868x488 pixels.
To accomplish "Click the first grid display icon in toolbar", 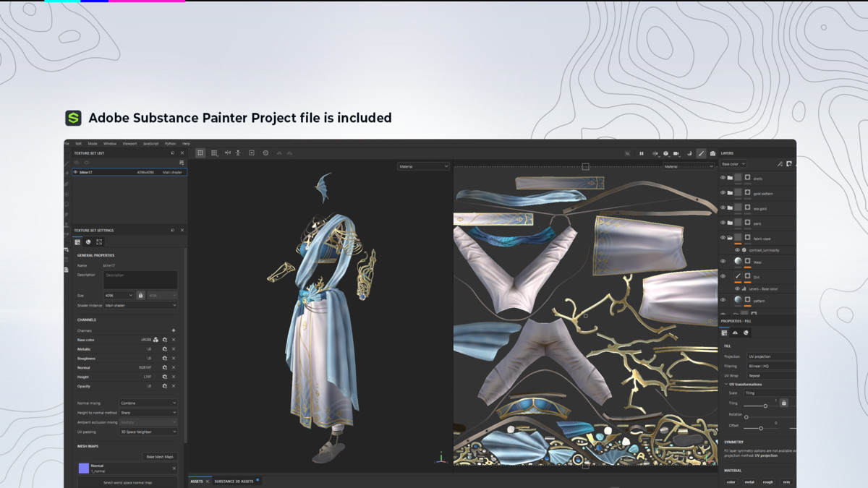I will point(200,153).
